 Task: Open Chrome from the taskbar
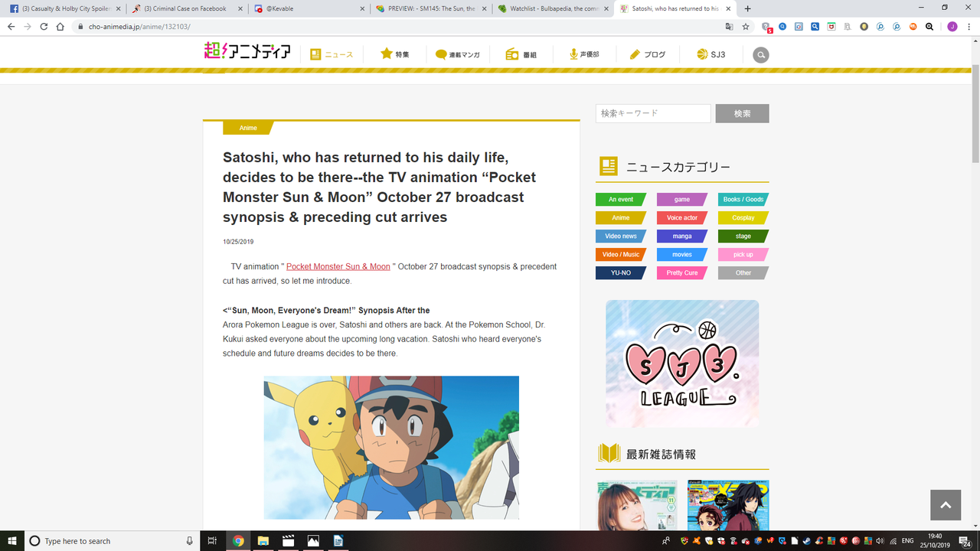(238, 541)
